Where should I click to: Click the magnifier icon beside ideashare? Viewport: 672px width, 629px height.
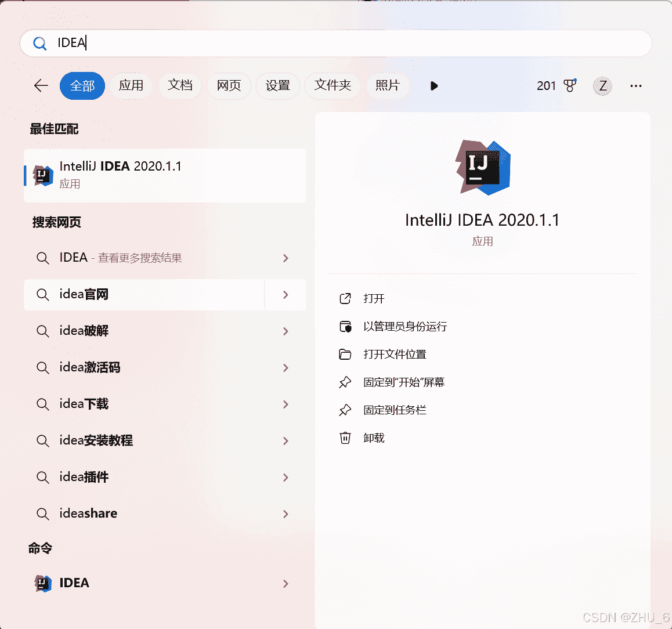point(42,514)
